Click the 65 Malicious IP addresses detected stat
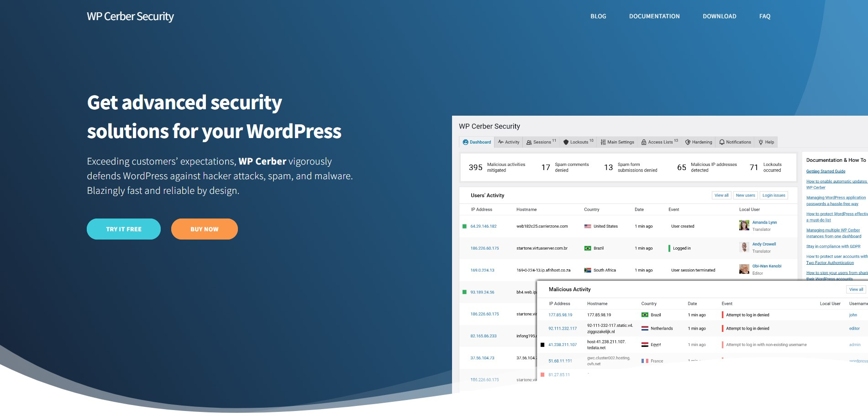Viewport: 868px width, 416px height. (707, 167)
